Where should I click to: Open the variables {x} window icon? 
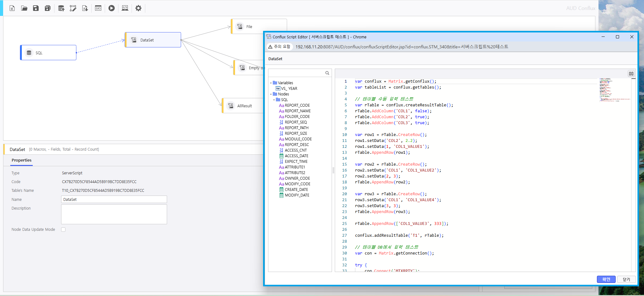pos(98,8)
